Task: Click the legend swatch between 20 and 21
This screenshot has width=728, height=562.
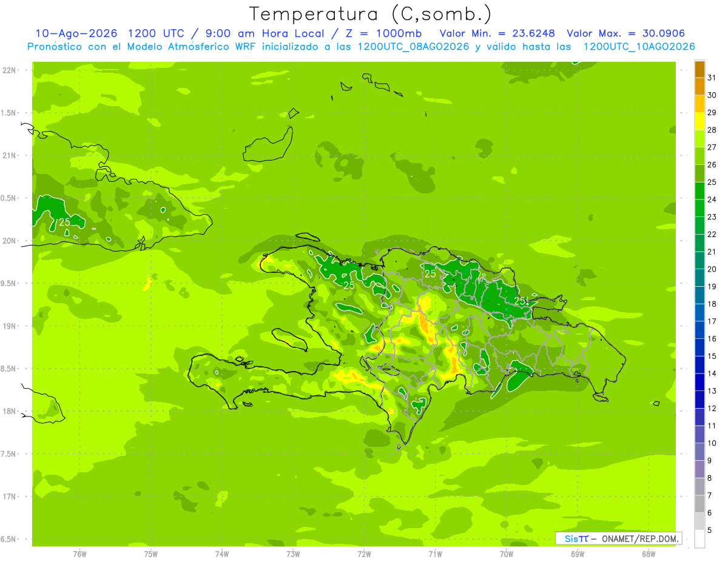Action: click(699, 260)
